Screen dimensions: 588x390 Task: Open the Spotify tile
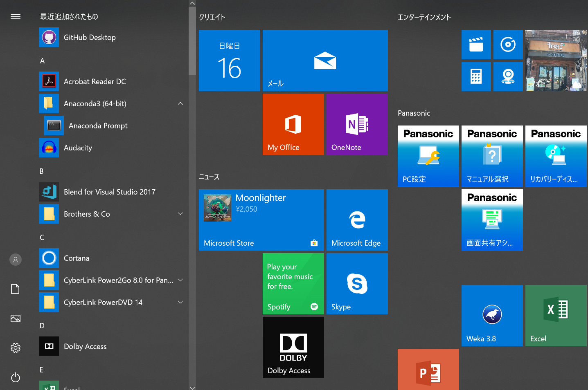[x=293, y=284]
